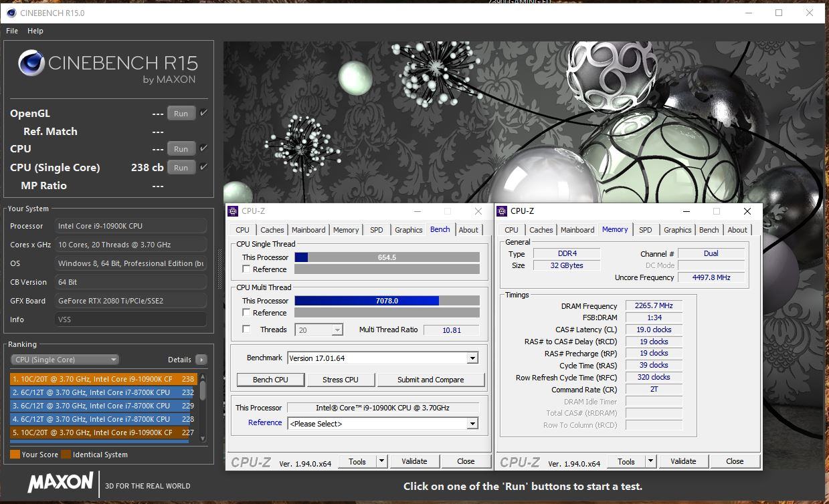829x504 pixels.
Task: Switch to Graphics tab in Memory CPU-Z window
Action: (678, 230)
